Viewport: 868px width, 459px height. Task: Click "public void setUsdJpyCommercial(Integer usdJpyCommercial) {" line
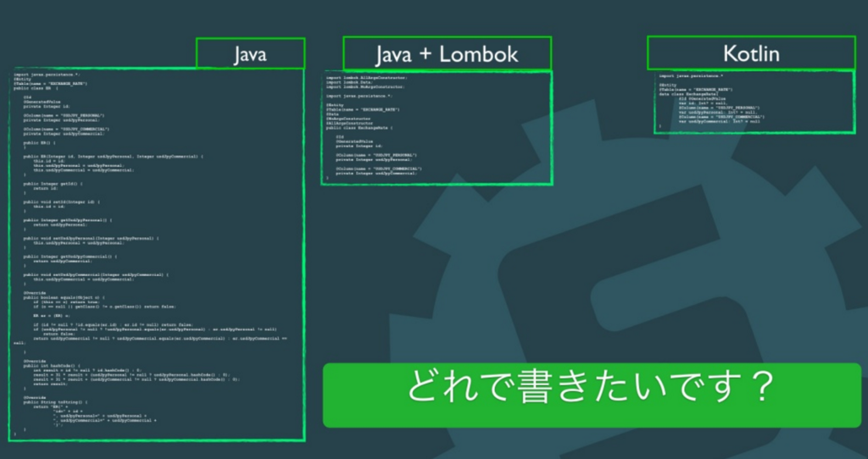(x=96, y=275)
